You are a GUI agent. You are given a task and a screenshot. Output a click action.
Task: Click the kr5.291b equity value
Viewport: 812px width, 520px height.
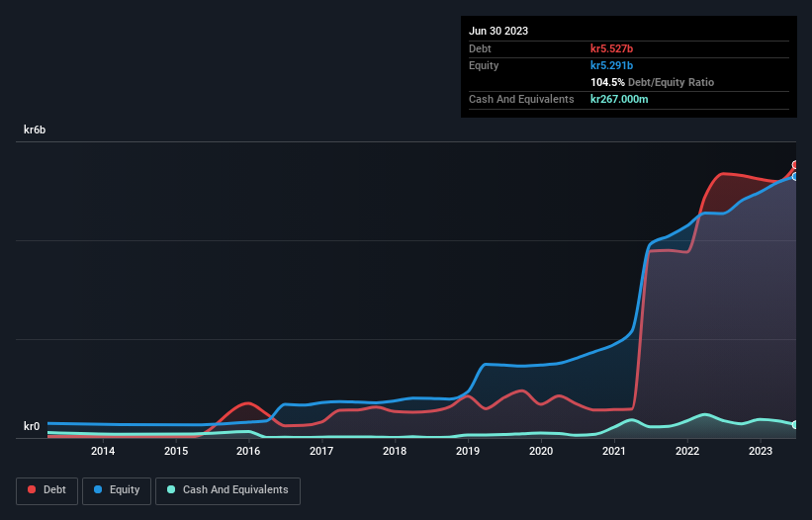[611, 65]
